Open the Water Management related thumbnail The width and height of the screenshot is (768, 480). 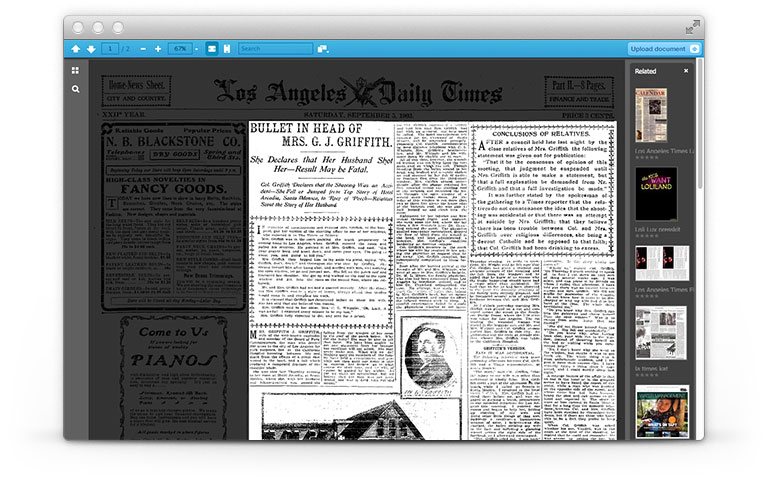pyautogui.click(x=662, y=411)
